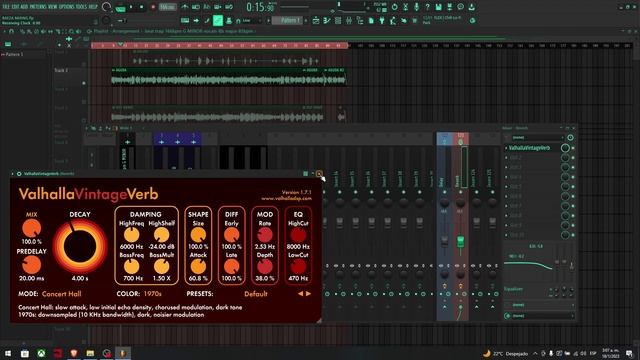Go to the next preset arrow
This screenshot has height=360, width=640.
[x=309, y=293]
